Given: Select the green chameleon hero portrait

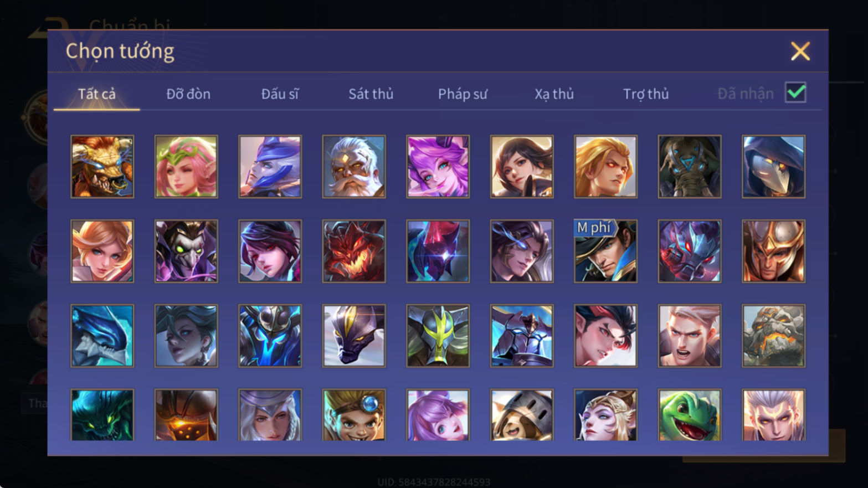Looking at the screenshot, I should pos(690,415).
